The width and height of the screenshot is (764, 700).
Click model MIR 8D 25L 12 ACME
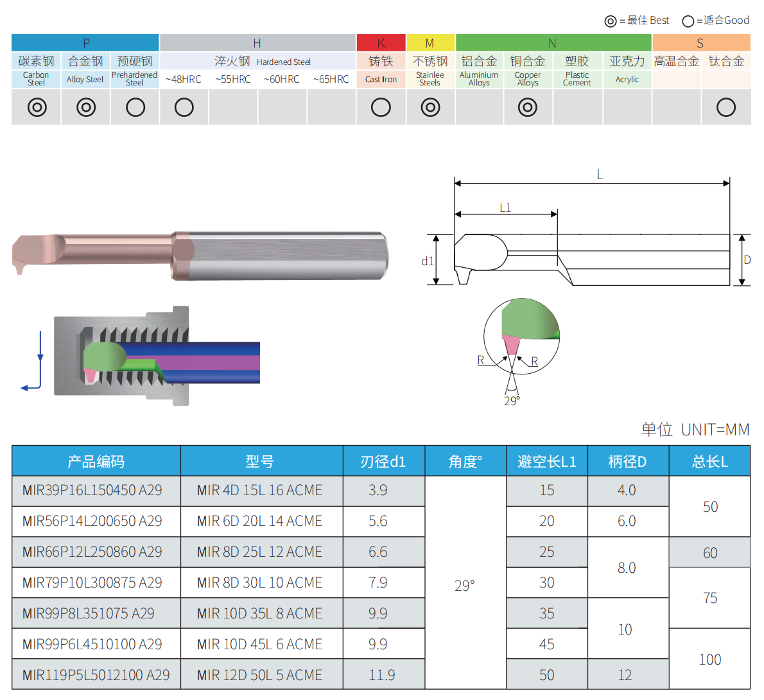[x=260, y=552]
